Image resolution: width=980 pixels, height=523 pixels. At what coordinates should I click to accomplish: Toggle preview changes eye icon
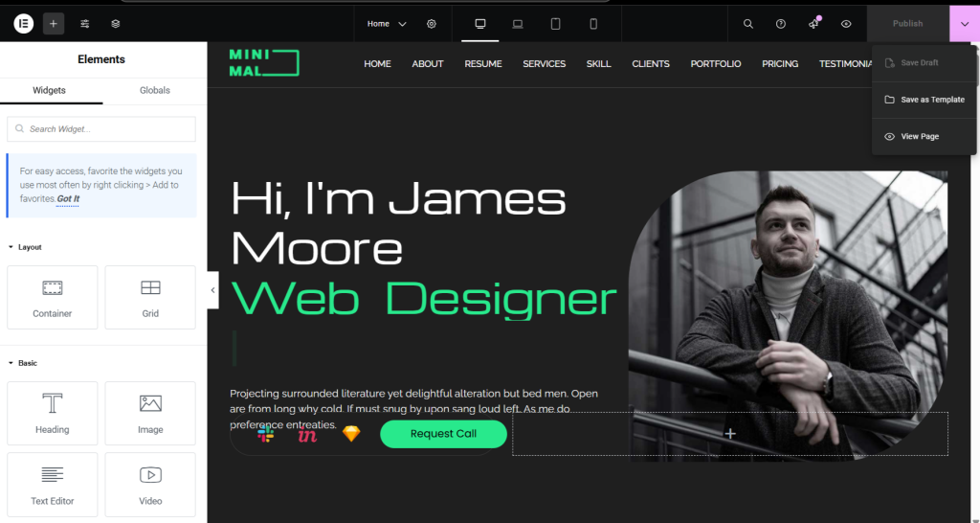tap(846, 24)
